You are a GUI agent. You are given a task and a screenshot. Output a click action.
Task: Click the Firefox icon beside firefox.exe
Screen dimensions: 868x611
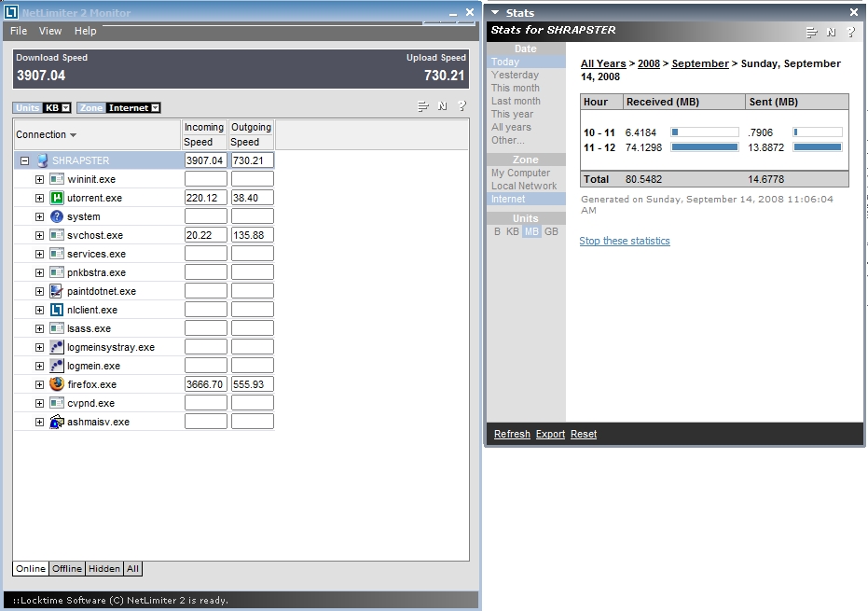coord(56,384)
